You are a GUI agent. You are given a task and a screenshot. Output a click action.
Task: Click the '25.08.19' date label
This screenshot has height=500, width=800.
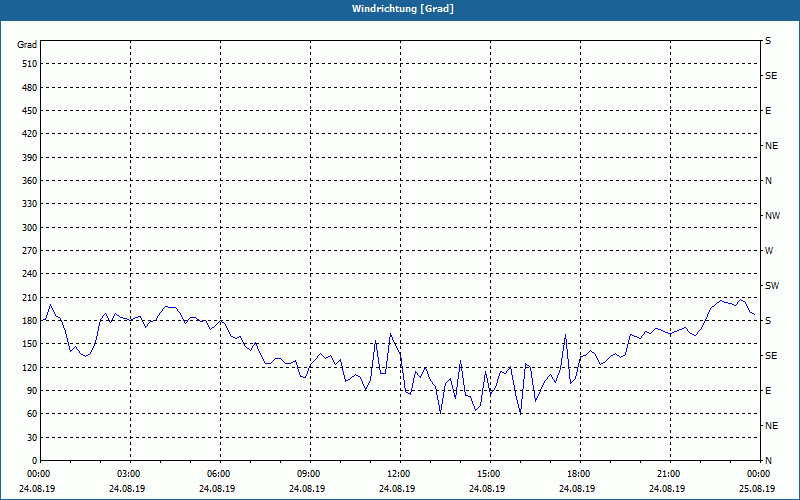[757, 488]
